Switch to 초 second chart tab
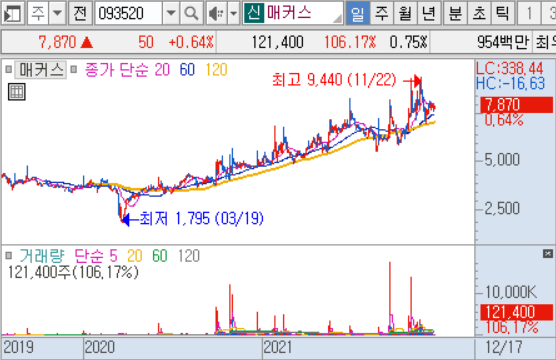Image resolution: width=556 pixels, height=360 pixels. pos(479,13)
